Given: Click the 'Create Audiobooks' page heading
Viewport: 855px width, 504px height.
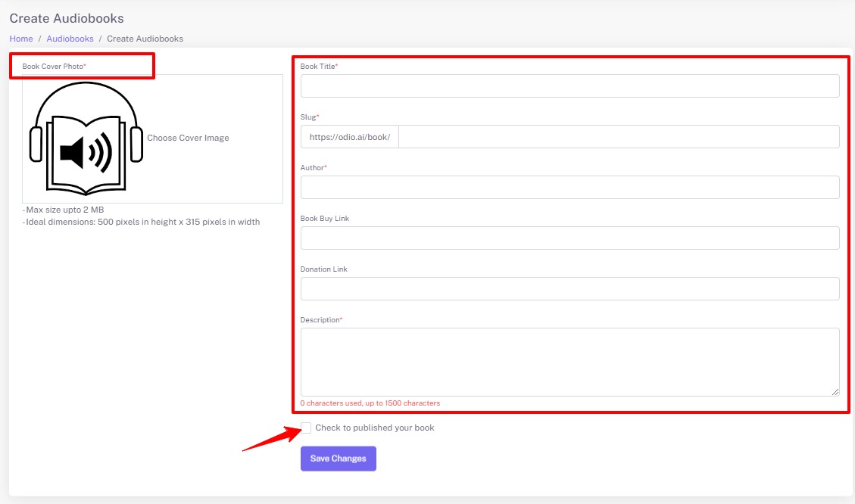Looking at the screenshot, I should tap(67, 18).
